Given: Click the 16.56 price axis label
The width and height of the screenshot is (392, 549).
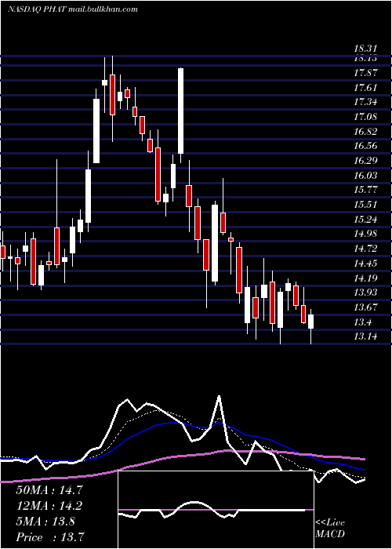Looking at the screenshot, I should point(365,147).
